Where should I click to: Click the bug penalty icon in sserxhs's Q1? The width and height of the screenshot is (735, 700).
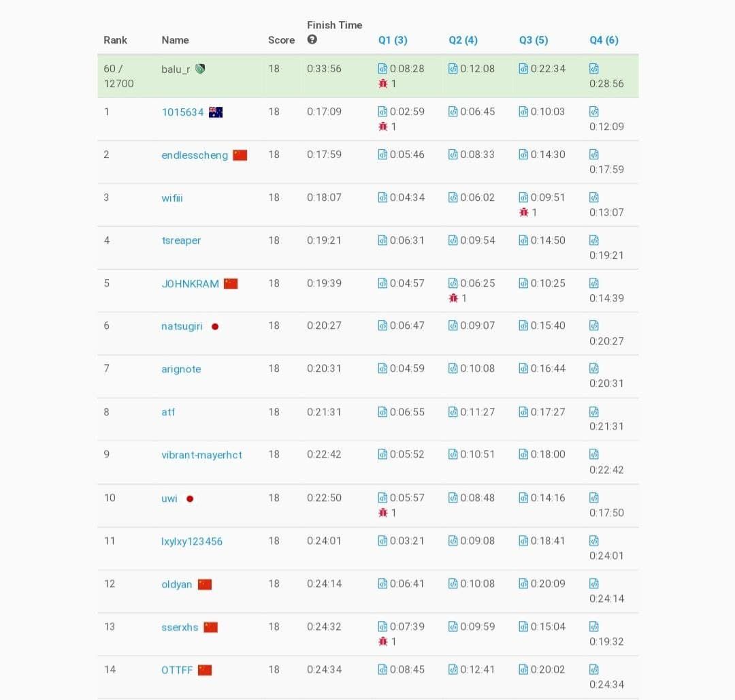(382, 641)
